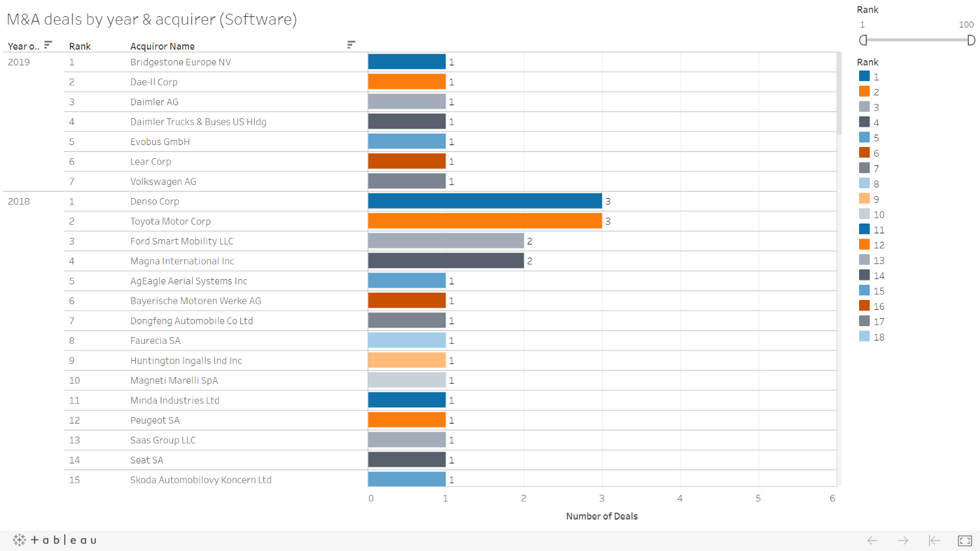Screen dimensions: 980x551
Task: Click Minda Industries Ltd label
Action: [x=174, y=400]
